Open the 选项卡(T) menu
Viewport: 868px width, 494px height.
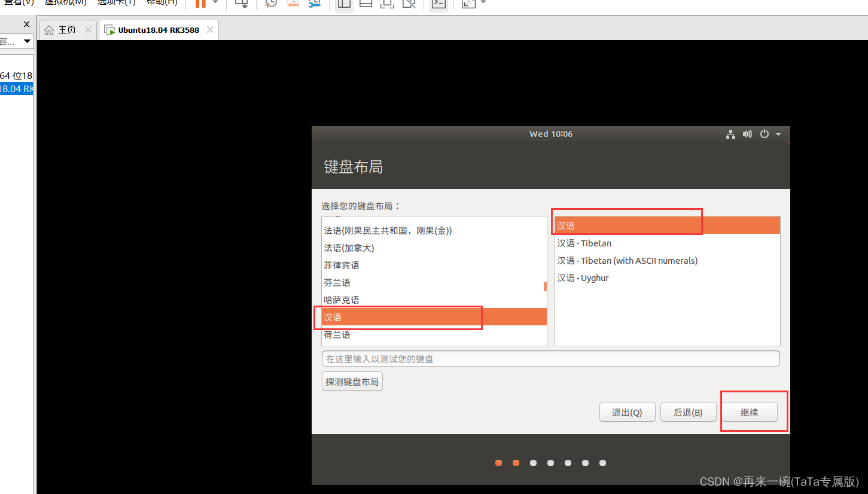click(117, 3)
